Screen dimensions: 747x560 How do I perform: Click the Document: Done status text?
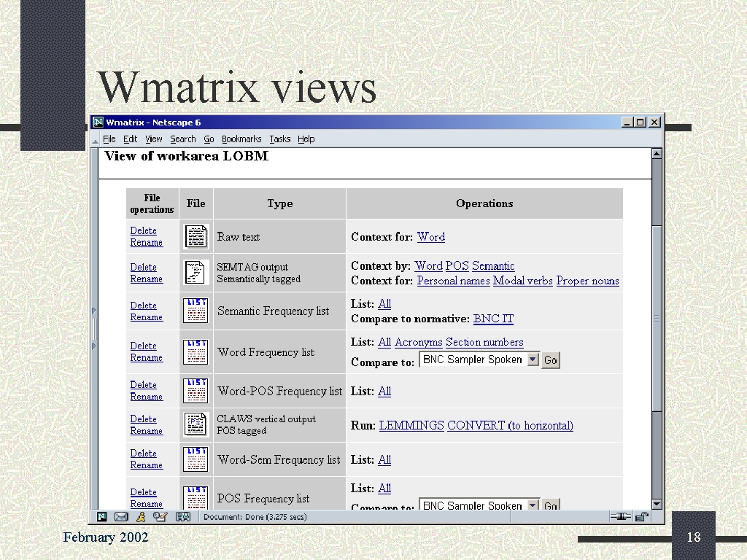(x=255, y=517)
